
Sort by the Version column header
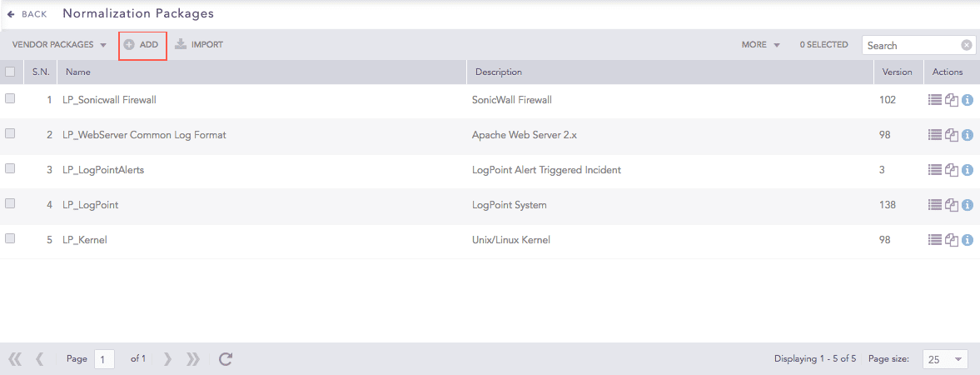click(898, 72)
